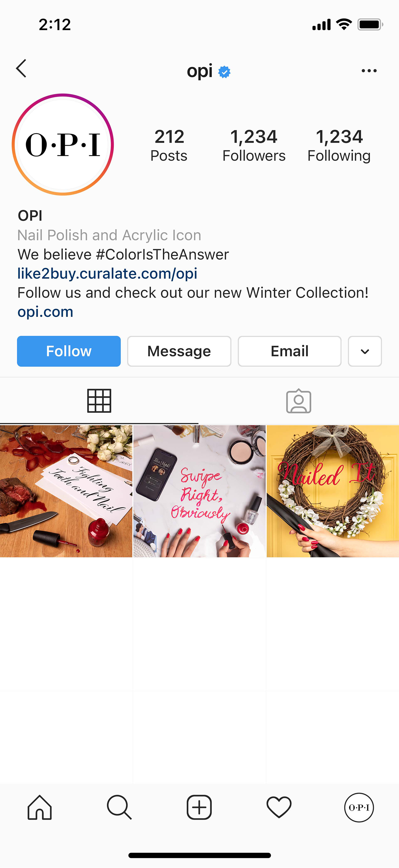Open the OPI profile icon in bottom bar
Screen dimensions: 399x868
359,807
